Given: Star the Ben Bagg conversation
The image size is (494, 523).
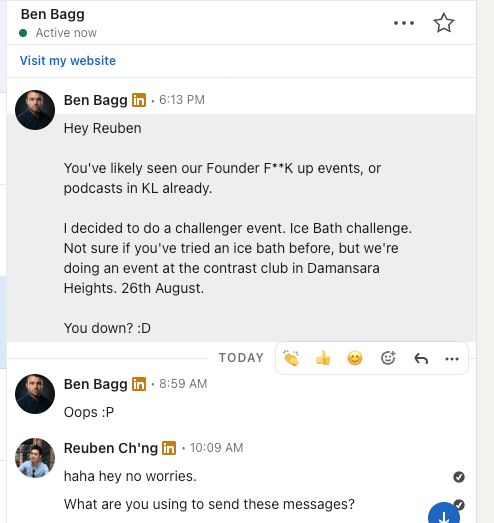Looking at the screenshot, I should (x=444, y=23).
